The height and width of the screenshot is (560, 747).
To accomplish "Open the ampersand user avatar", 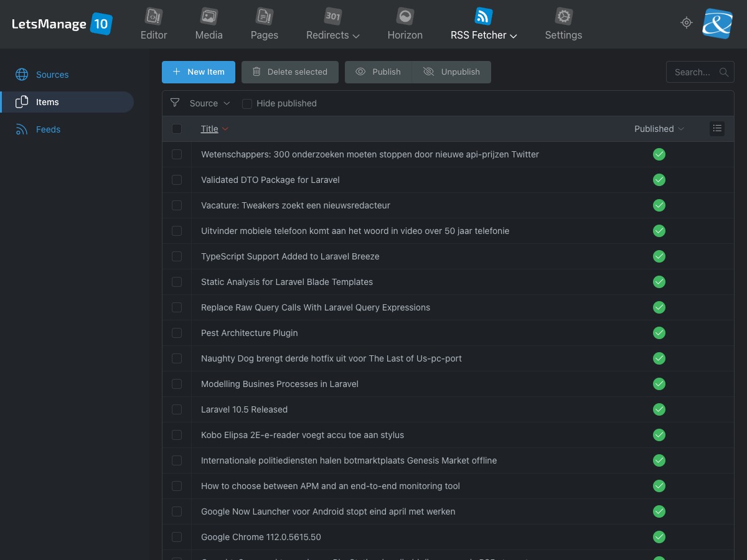I will 718,24.
